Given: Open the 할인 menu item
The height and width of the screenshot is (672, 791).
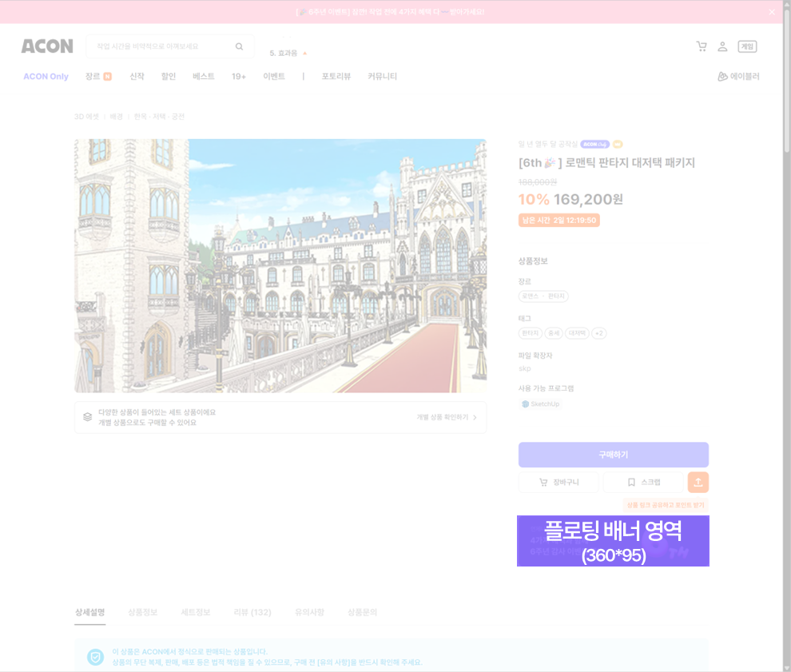Looking at the screenshot, I should pyautogui.click(x=169, y=76).
